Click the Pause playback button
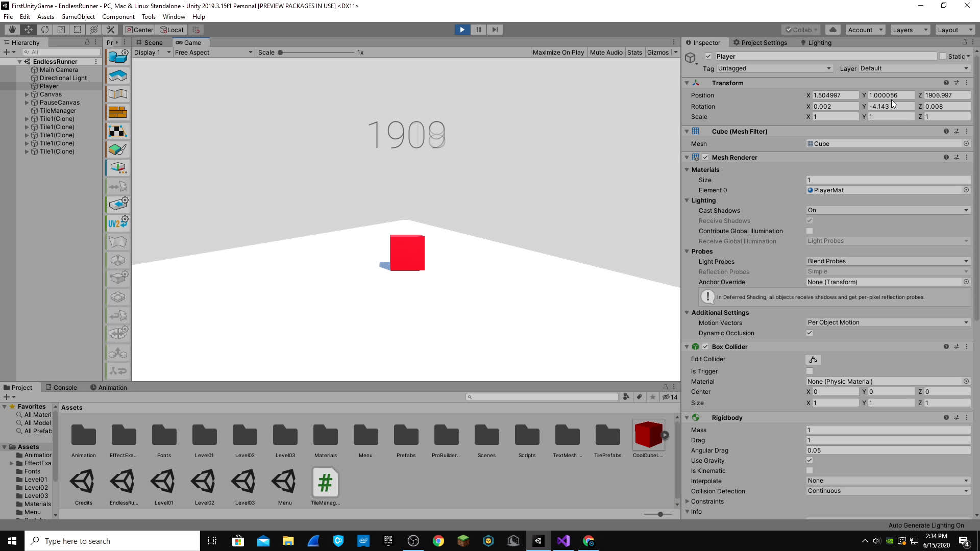The image size is (980, 551). point(478,29)
